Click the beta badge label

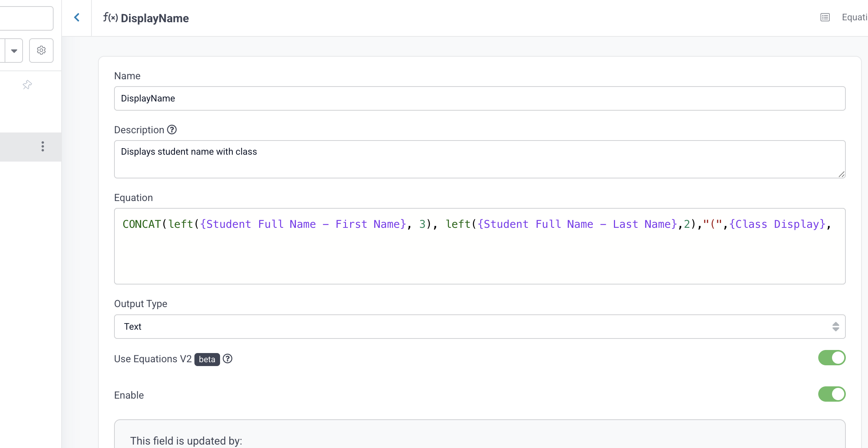207,360
